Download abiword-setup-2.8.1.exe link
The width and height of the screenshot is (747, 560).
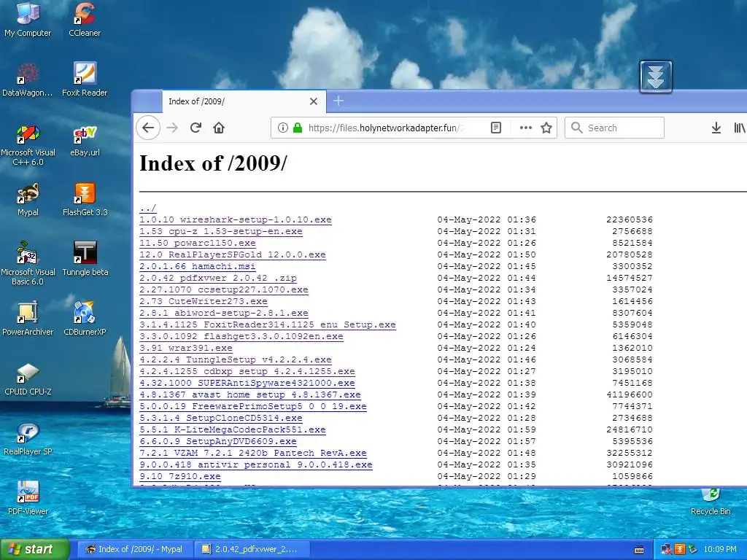223,313
